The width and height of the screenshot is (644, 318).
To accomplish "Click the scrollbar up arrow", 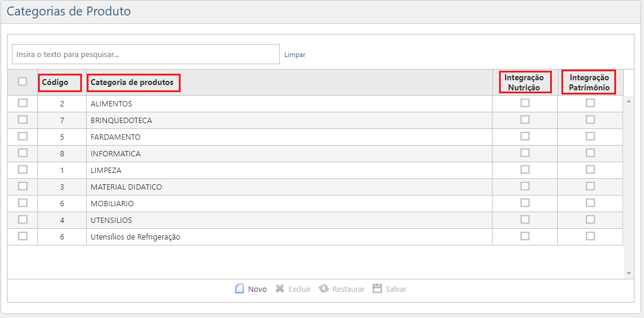I will click(629, 100).
